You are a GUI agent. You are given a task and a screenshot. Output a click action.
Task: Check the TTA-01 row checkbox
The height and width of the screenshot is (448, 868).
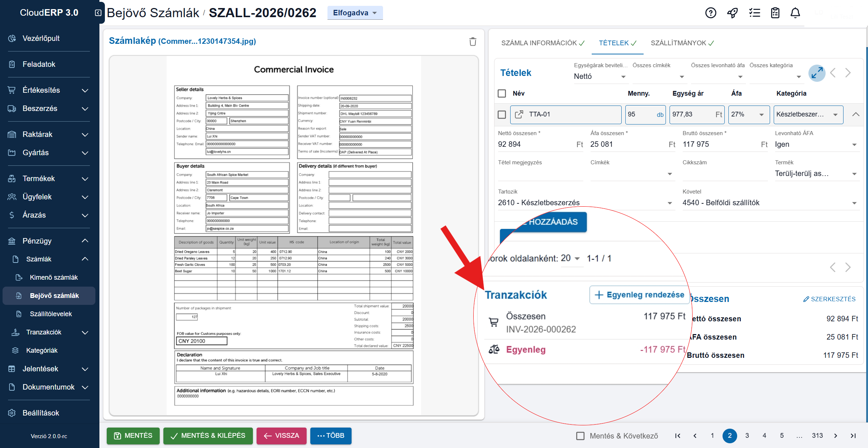[502, 115]
